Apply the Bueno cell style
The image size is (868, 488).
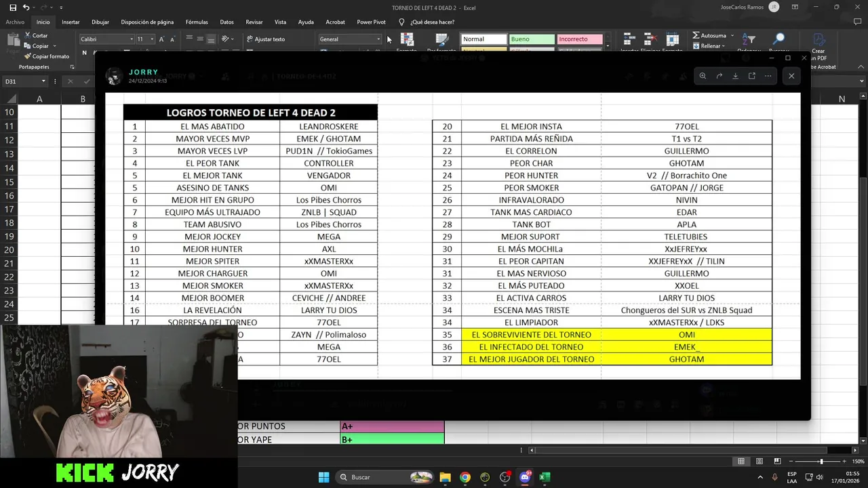(x=531, y=39)
